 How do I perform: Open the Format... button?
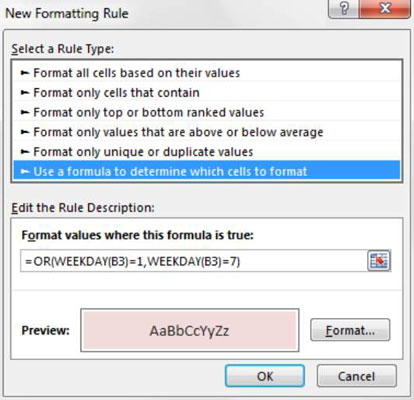tap(350, 330)
